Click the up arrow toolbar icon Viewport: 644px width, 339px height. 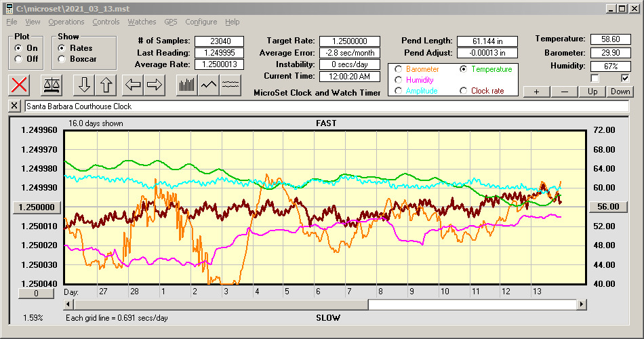point(106,85)
